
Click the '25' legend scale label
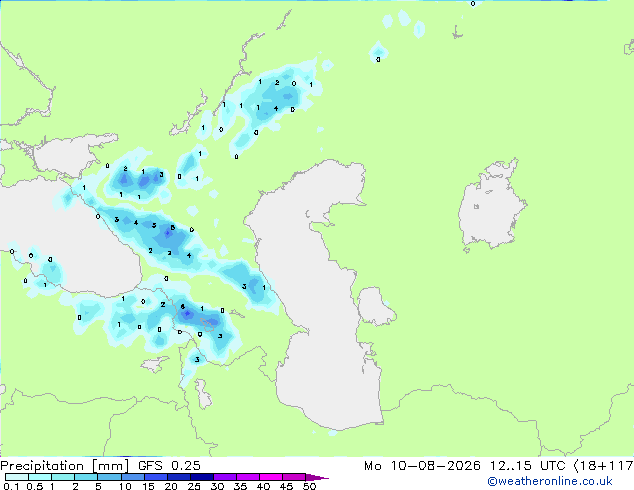194,486
